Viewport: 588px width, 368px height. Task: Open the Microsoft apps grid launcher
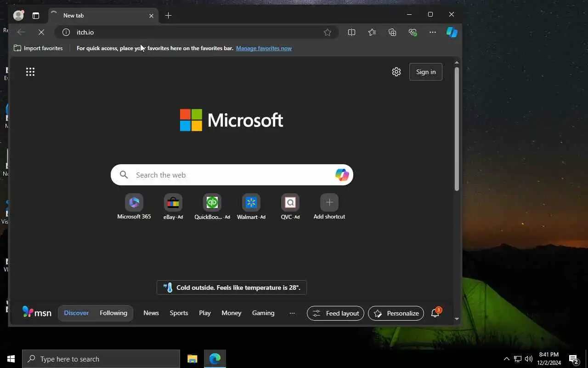pyautogui.click(x=30, y=72)
